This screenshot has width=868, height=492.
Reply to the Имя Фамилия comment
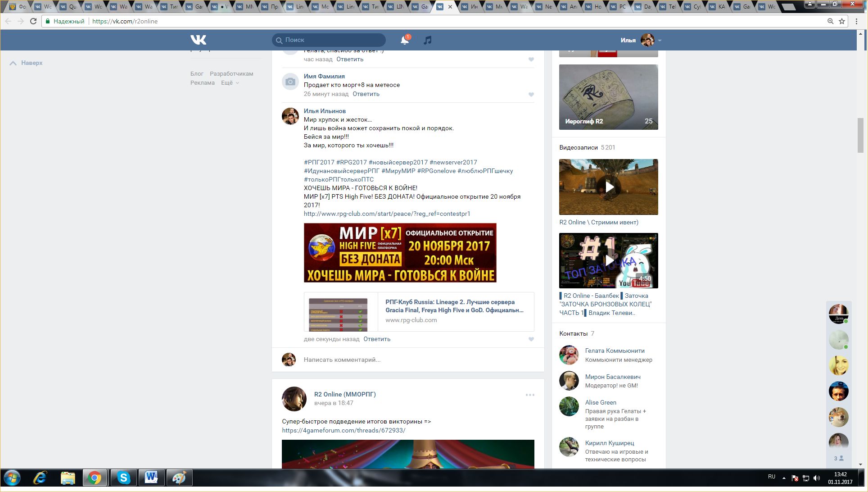[x=366, y=94]
